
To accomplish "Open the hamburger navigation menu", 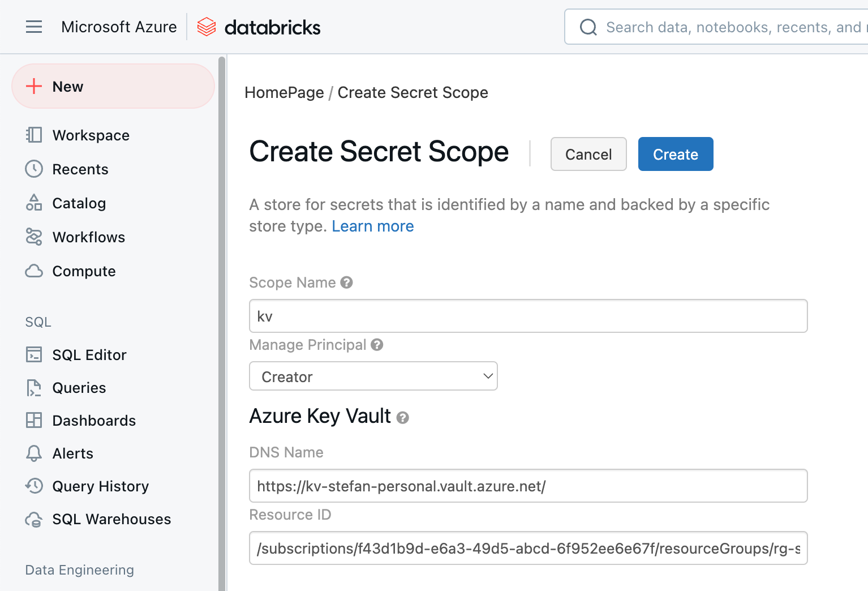I will pos(34,27).
